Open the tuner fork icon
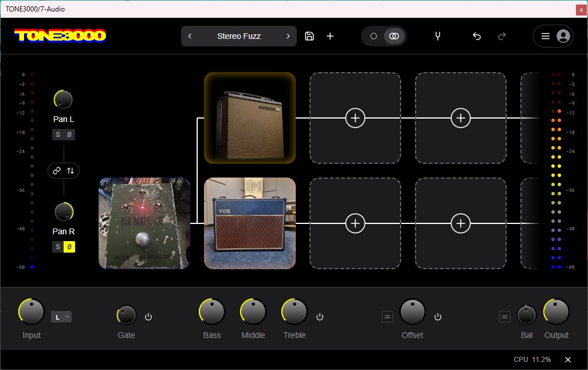 (x=437, y=36)
